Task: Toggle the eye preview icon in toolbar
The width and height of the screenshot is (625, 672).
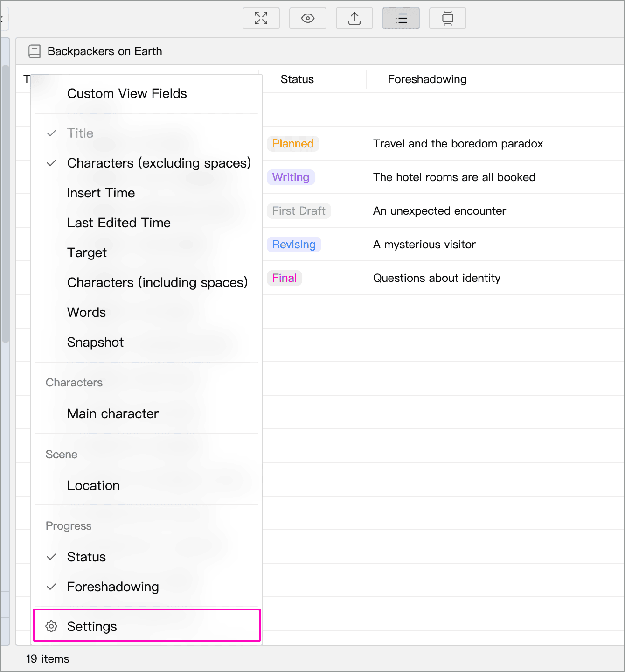Action: (x=308, y=18)
